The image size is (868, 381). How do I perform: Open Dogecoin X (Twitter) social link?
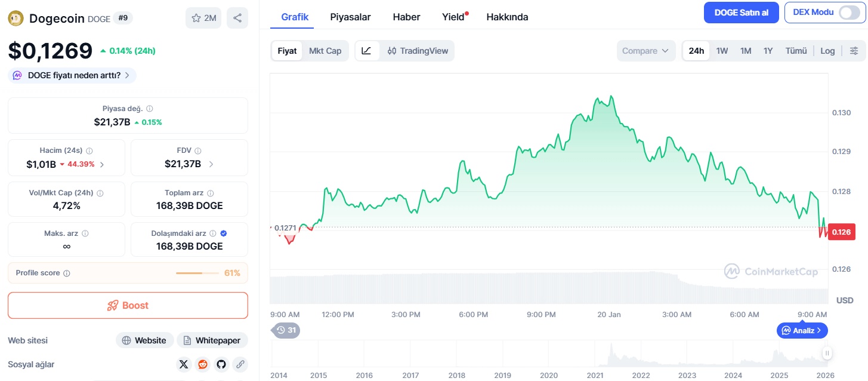(x=184, y=364)
